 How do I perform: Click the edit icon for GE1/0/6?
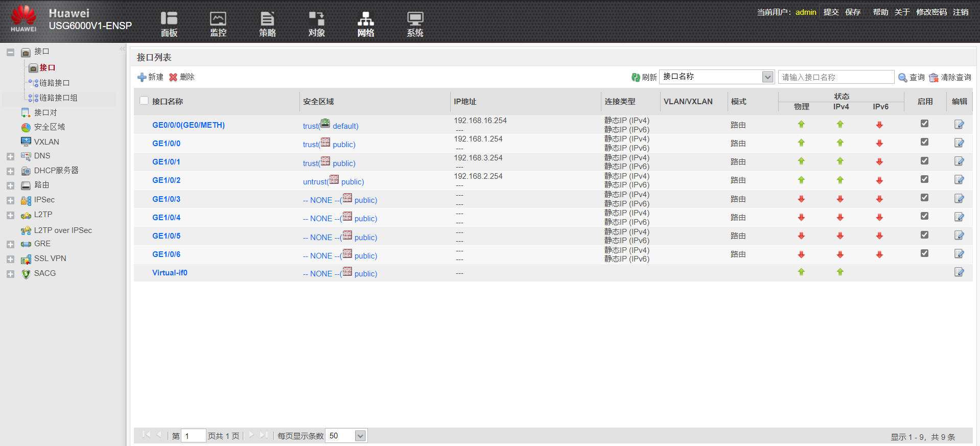pos(959,254)
